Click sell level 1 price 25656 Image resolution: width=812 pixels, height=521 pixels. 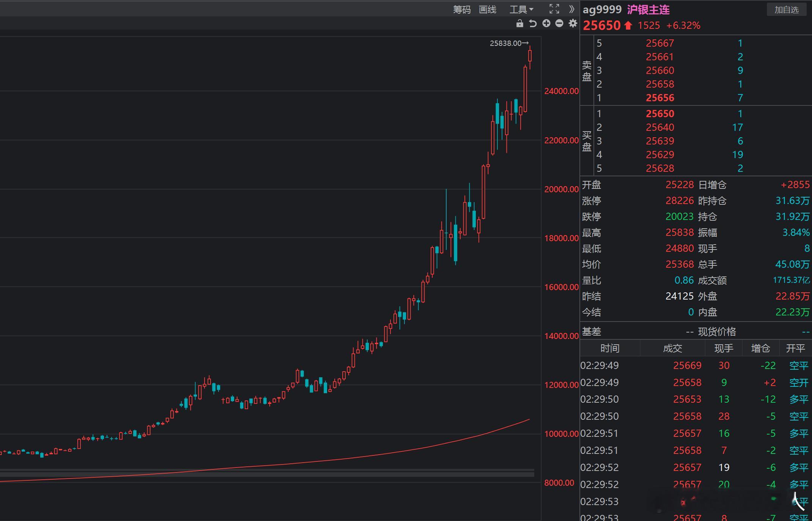point(660,98)
